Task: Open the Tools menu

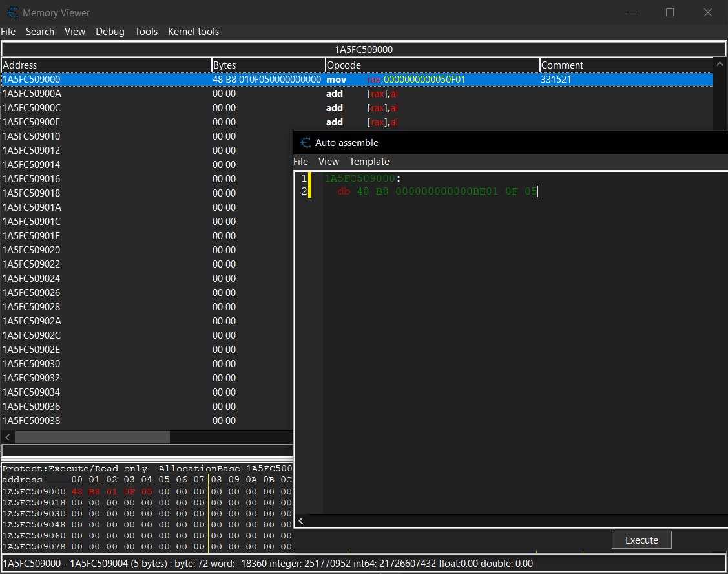Action: (x=146, y=31)
